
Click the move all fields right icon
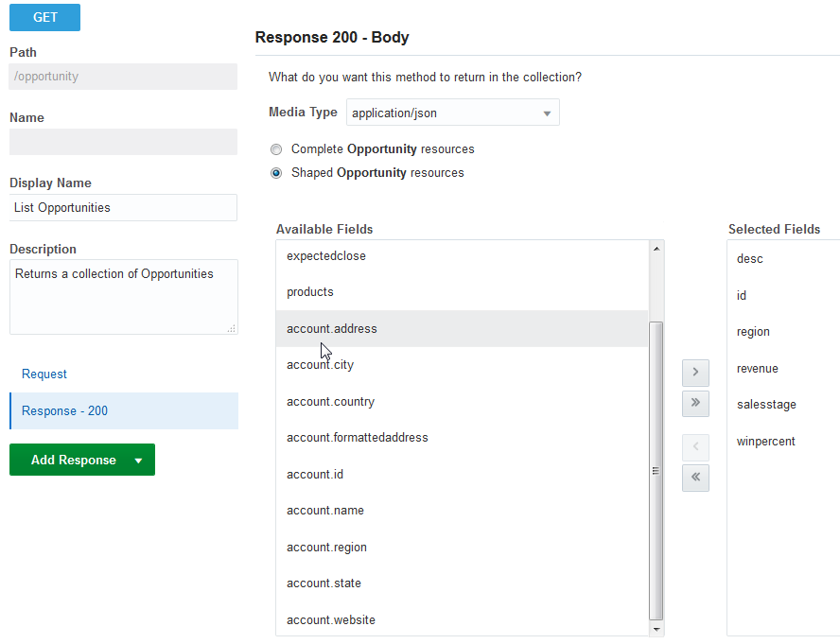click(695, 403)
